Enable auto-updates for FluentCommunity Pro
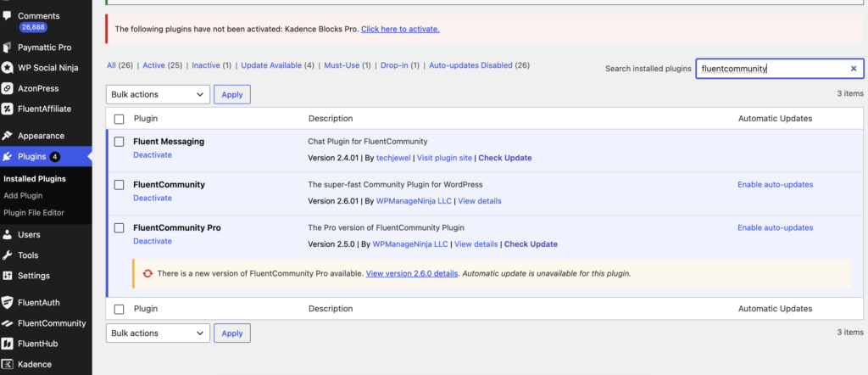 (775, 227)
